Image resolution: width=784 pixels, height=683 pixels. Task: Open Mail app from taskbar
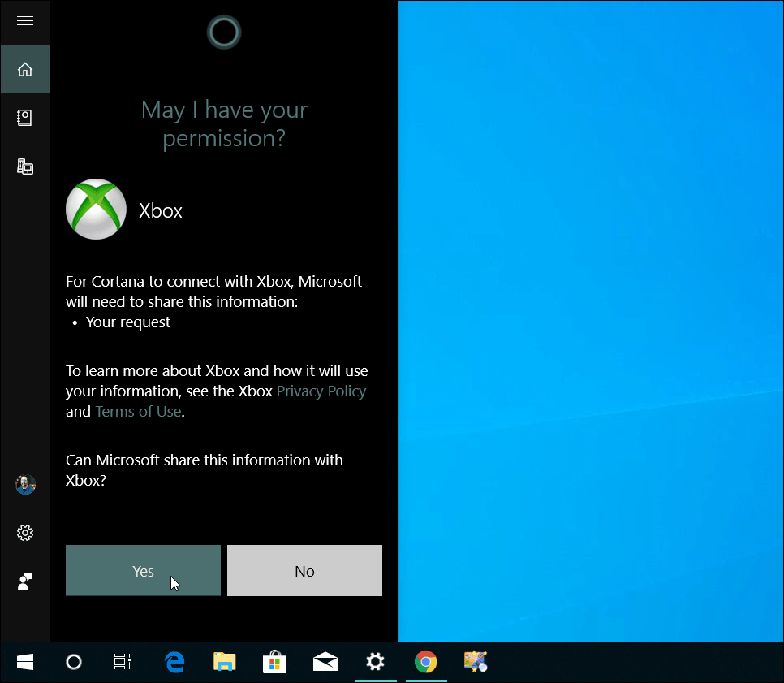[325, 662]
